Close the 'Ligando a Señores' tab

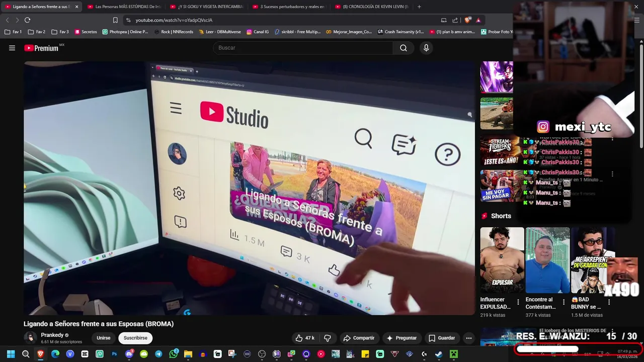(76, 7)
